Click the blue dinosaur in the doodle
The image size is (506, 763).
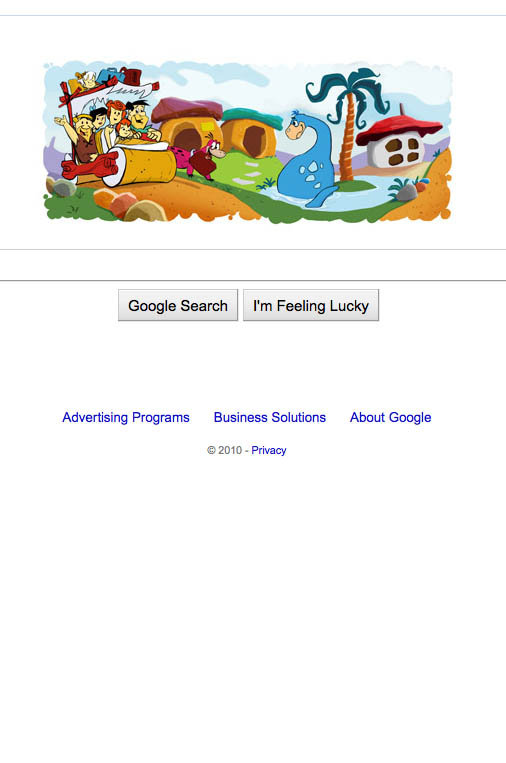click(307, 161)
